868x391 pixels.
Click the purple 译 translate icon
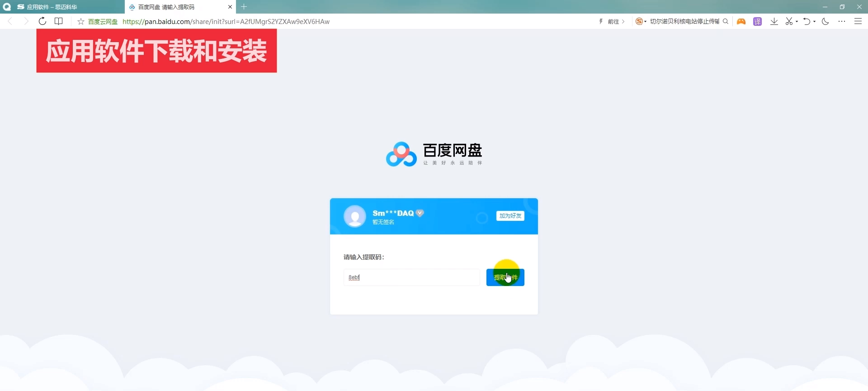(758, 21)
